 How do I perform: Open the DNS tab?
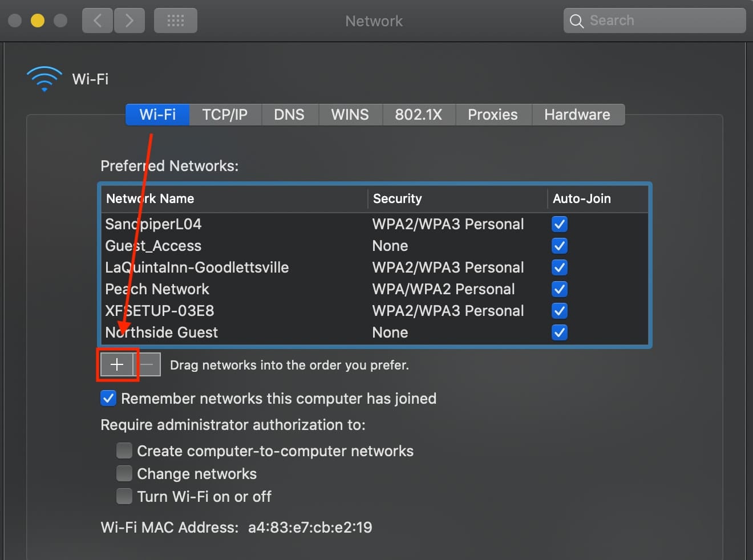click(289, 115)
